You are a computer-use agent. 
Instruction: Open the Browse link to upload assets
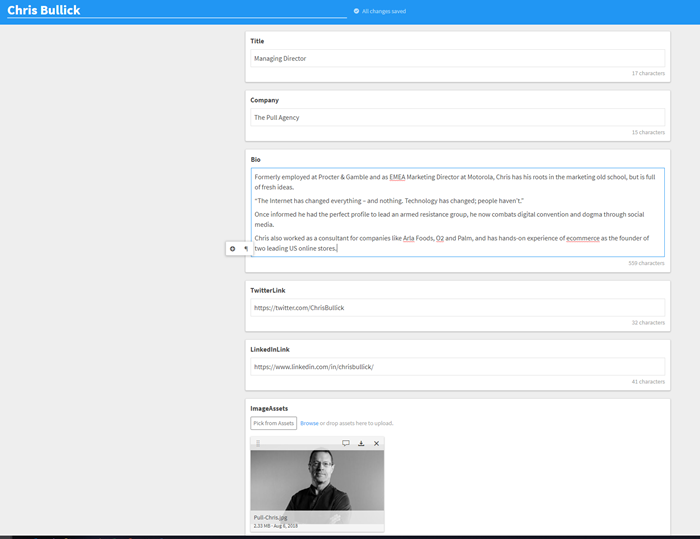pos(309,423)
